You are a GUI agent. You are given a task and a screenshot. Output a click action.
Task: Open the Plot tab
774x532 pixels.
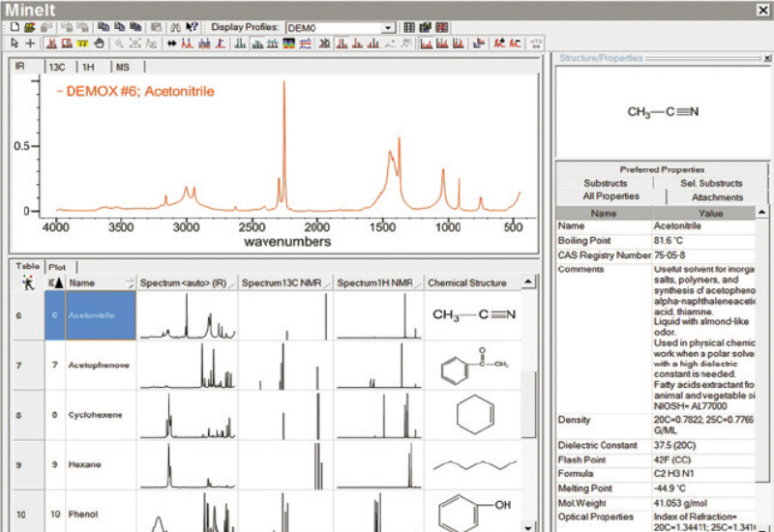[x=58, y=266]
